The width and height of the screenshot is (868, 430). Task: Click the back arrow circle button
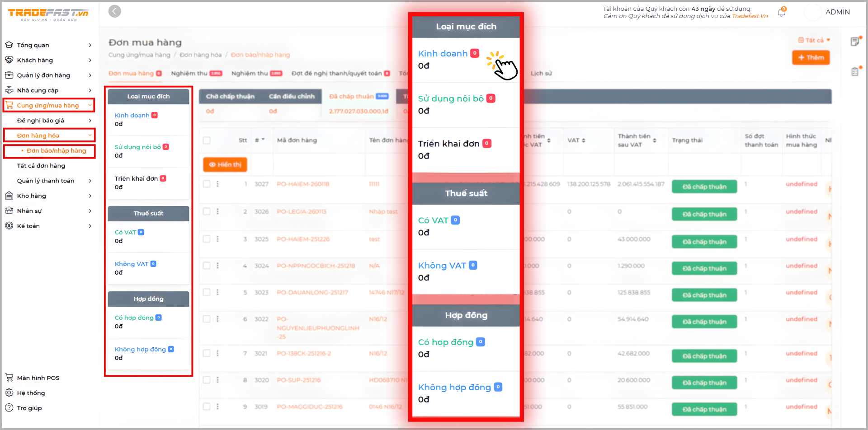tap(115, 11)
